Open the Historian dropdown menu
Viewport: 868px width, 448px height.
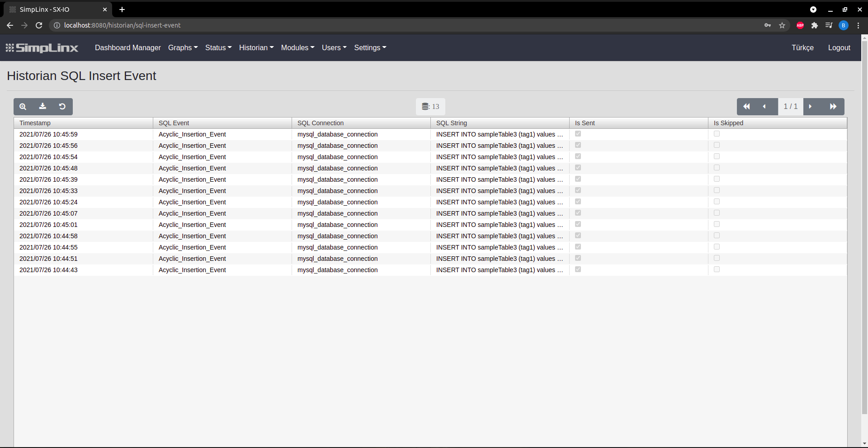tap(256, 47)
